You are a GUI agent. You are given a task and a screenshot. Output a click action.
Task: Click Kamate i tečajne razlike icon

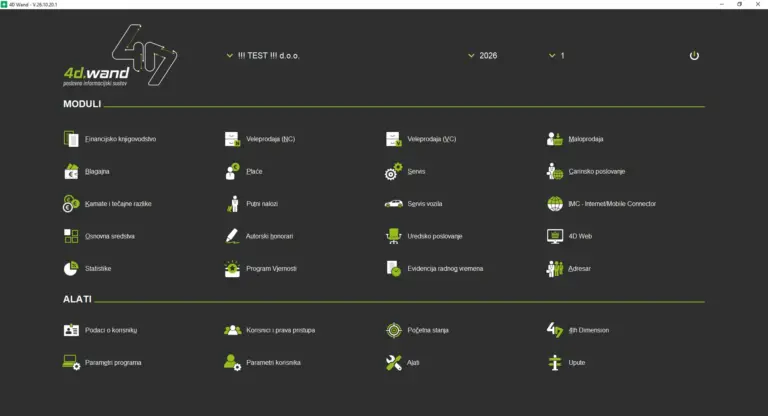click(x=71, y=204)
